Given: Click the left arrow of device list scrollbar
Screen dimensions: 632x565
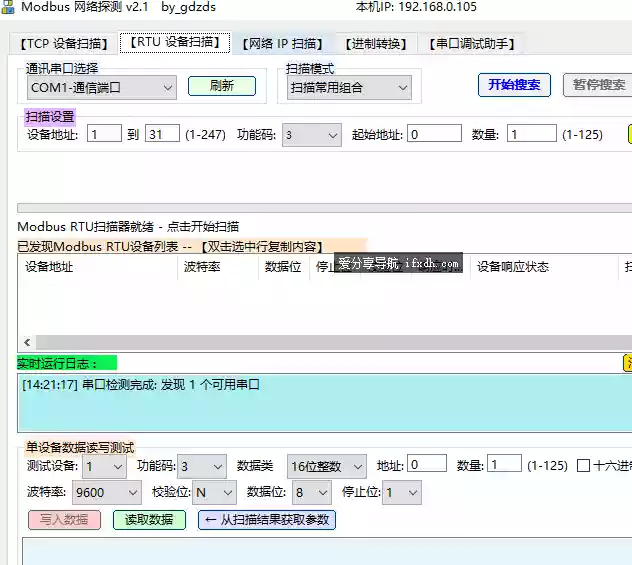Looking at the screenshot, I should (x=27, y=343).
